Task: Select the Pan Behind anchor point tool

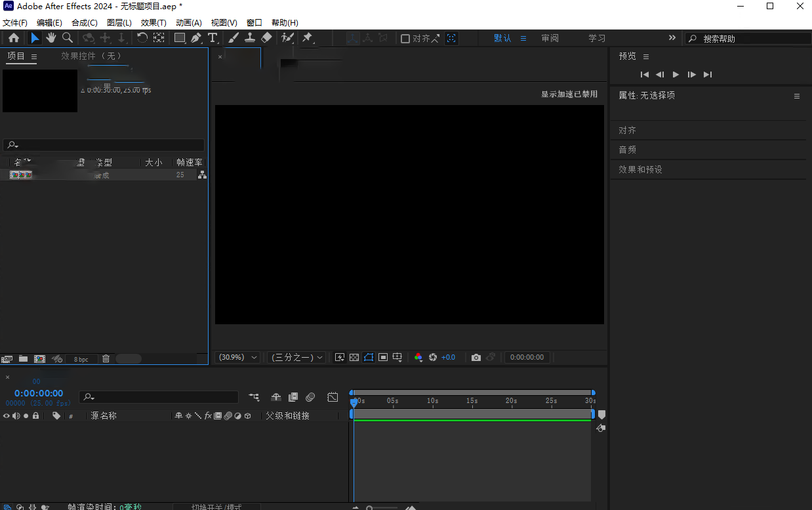Action: coord(158,38)
